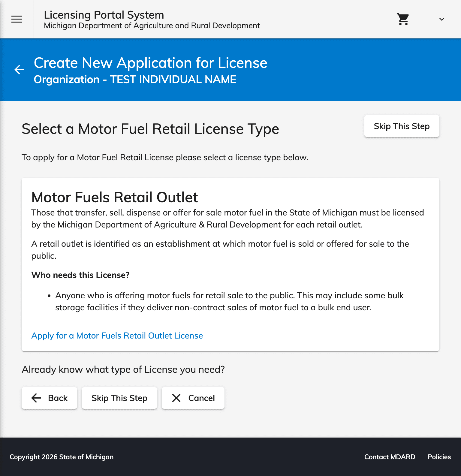Click the Motor Fuels Retail Outlet heading

tap(114, 197)
